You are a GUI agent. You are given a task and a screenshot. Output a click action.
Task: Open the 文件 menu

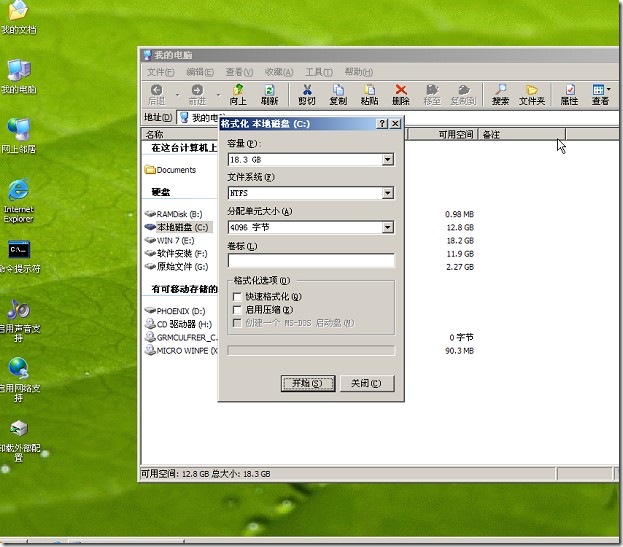161,72
